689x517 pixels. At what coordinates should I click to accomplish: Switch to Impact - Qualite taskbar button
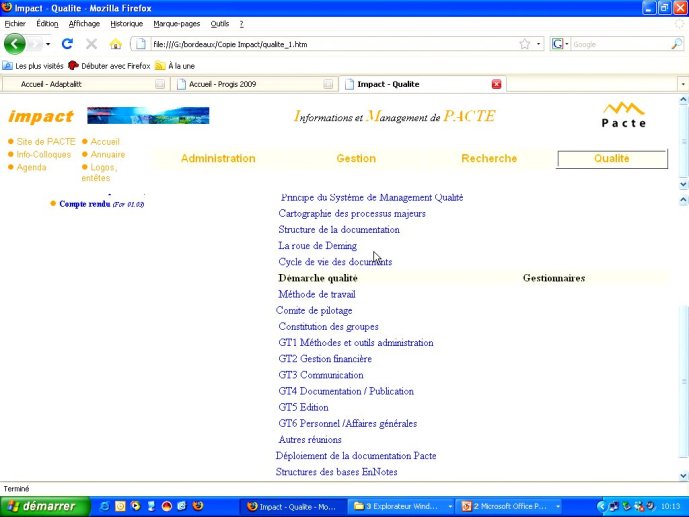tap(292, 506)
